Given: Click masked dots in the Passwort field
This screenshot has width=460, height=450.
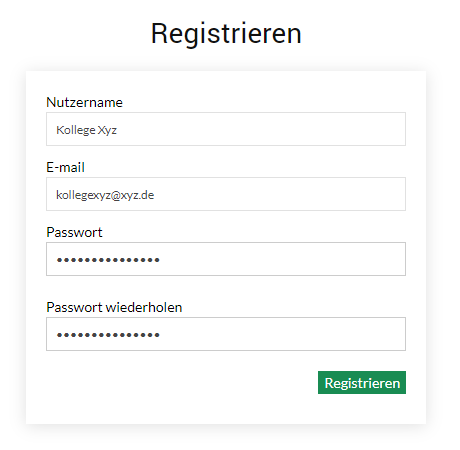Looking at the screenshot, I should (x=108, y=260).
